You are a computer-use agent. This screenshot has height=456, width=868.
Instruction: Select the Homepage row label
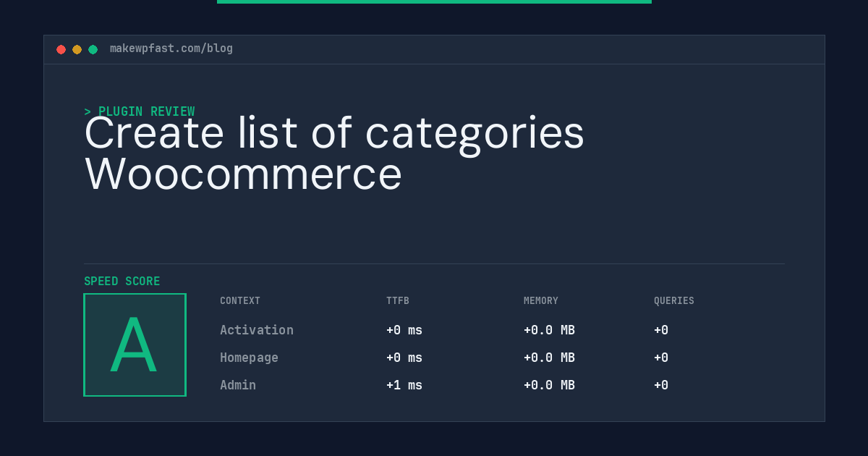[x=249, y=358]
